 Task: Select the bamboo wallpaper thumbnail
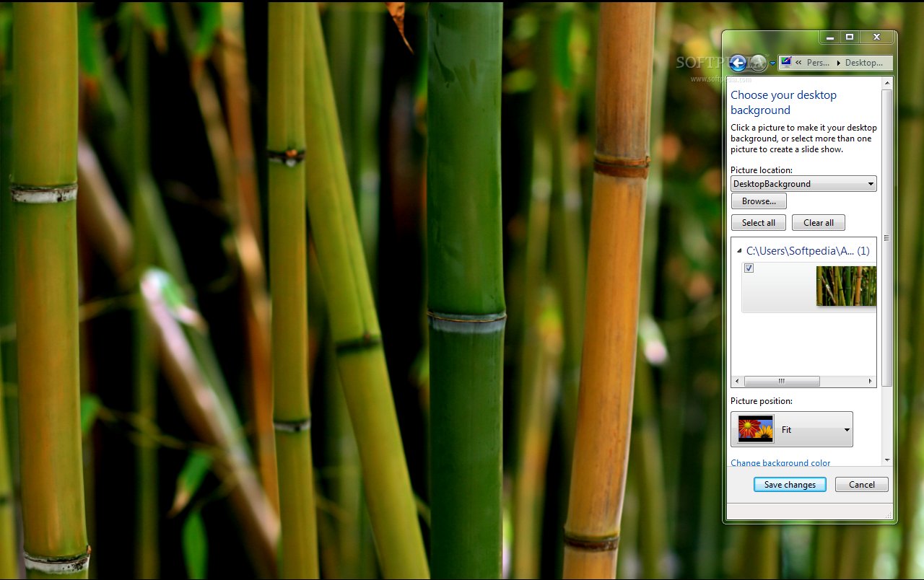[x=846, y=286]
